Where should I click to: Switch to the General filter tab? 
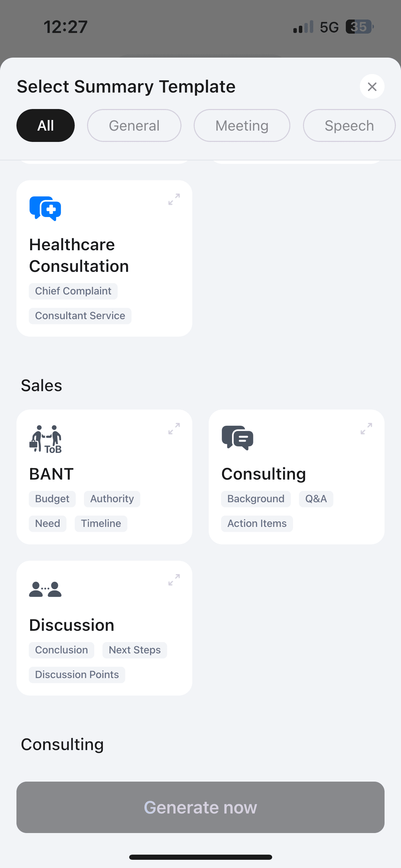[134, 125]
